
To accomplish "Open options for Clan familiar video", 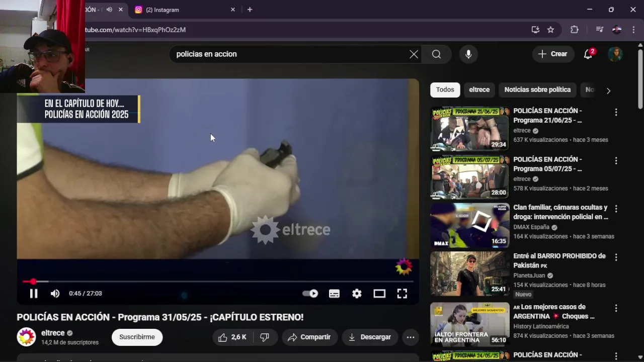I will point(616,209).
